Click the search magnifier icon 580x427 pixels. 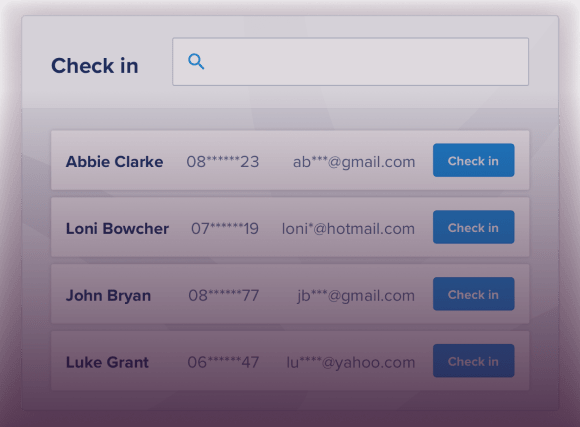pos(196,61)
